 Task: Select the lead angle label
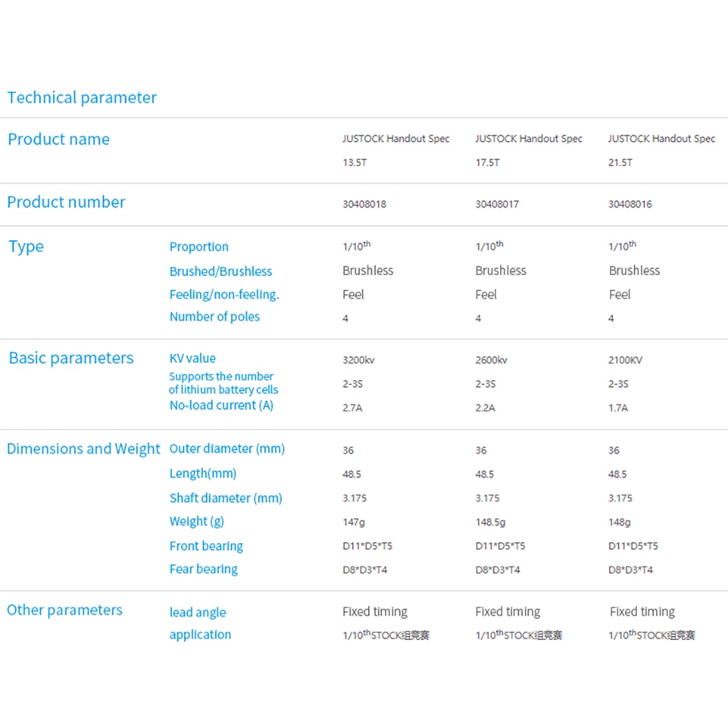(x=197, y=613)
